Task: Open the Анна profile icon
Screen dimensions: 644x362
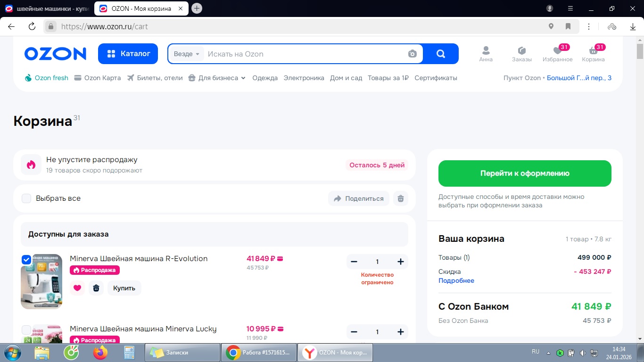Action: 486,51
